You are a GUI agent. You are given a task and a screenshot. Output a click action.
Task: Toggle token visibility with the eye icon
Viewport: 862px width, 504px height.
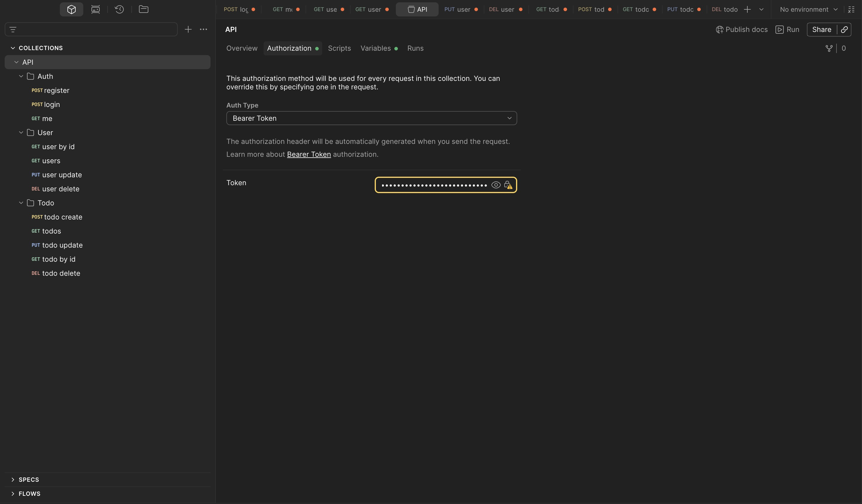coord(496,185)
